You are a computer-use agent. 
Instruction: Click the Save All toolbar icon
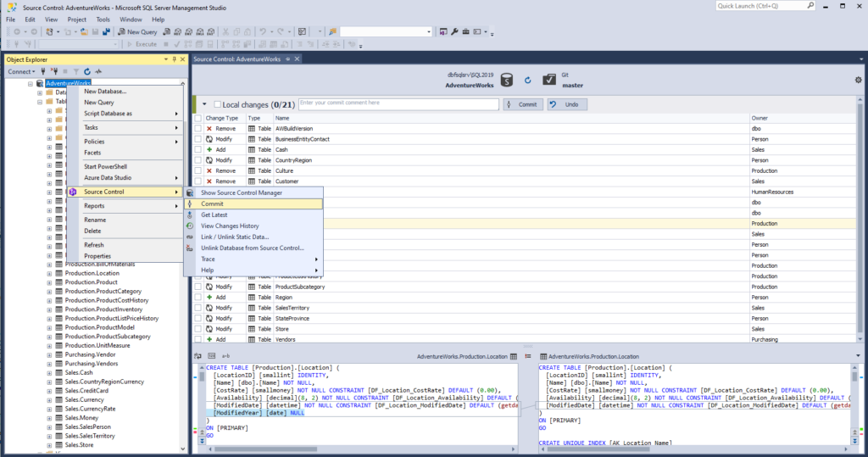click(106, 32)
